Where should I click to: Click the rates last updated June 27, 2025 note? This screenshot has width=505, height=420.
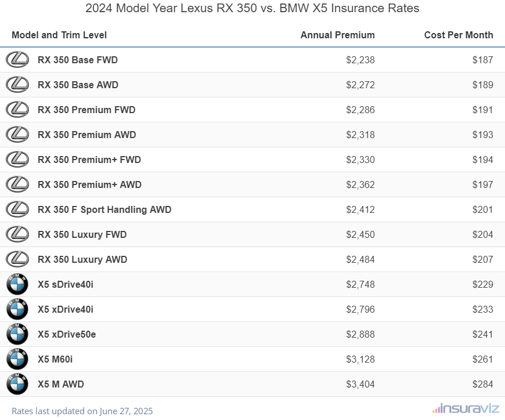pyautogui.click(x=82, y=411)
